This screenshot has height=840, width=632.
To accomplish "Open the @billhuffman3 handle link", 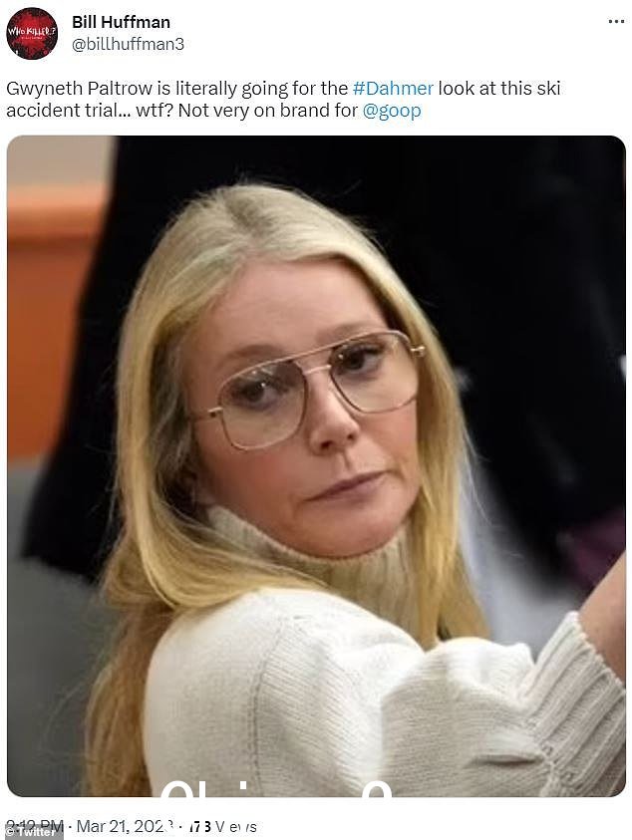I will pos(129,44).
